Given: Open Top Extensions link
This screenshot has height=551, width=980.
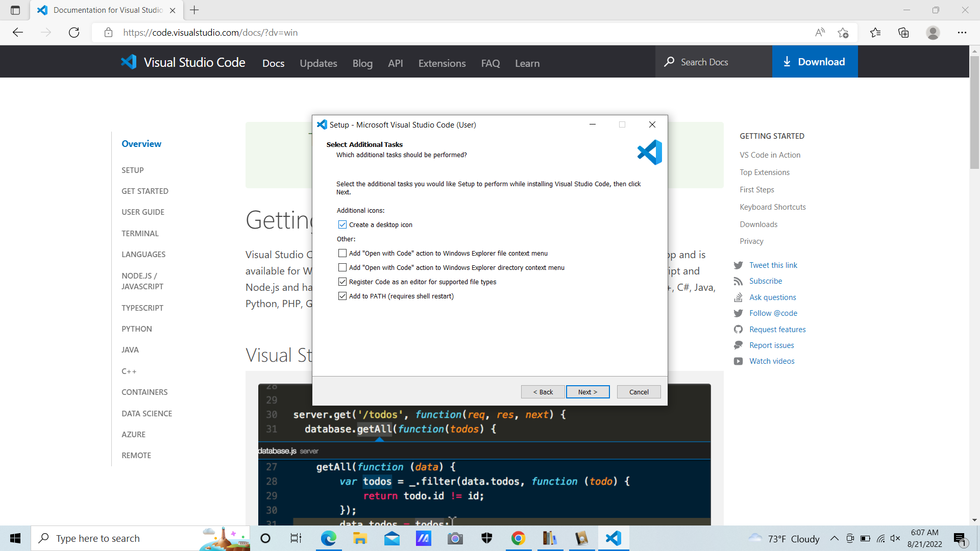Looking at the screenshot, I should pyautogui.click(x=765, y=172).
